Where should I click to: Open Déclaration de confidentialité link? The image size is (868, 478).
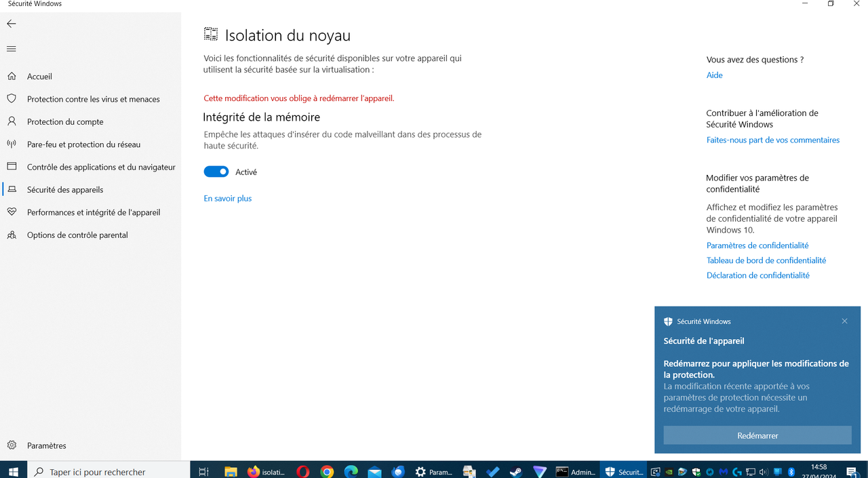[758, 275]
